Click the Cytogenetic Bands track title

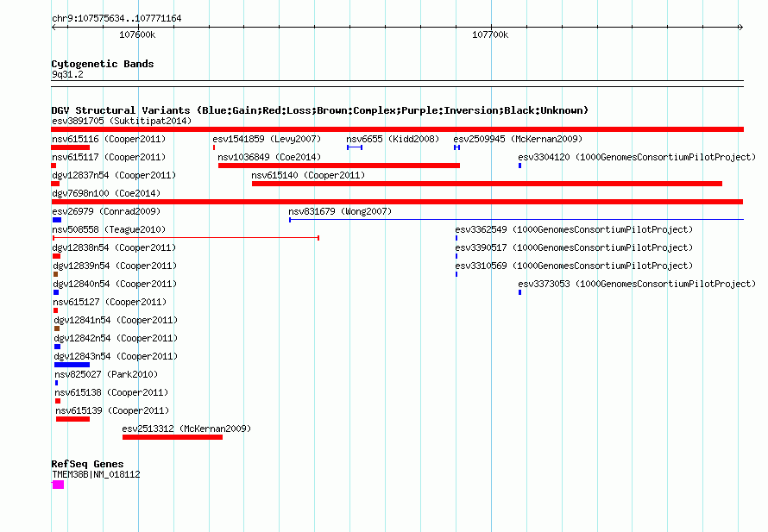pos(103,64)
